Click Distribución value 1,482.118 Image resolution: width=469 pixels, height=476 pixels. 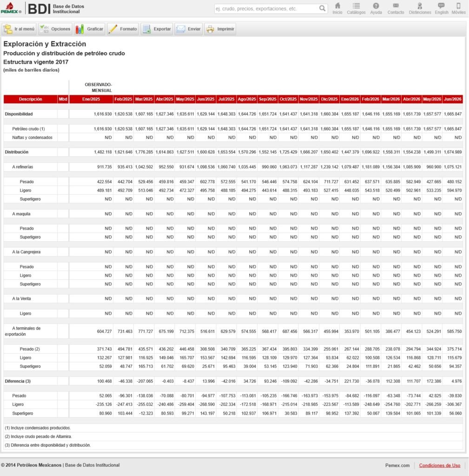point(103,152)
